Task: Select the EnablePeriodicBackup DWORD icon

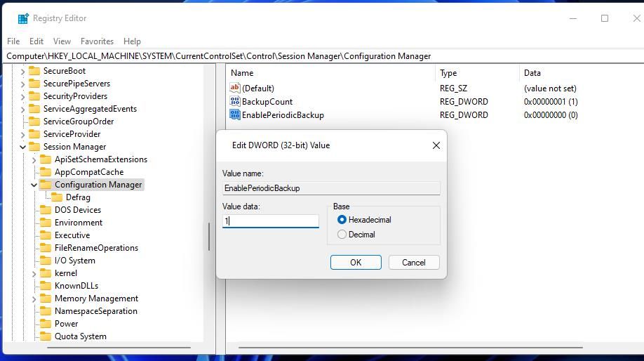Action: 235,114
